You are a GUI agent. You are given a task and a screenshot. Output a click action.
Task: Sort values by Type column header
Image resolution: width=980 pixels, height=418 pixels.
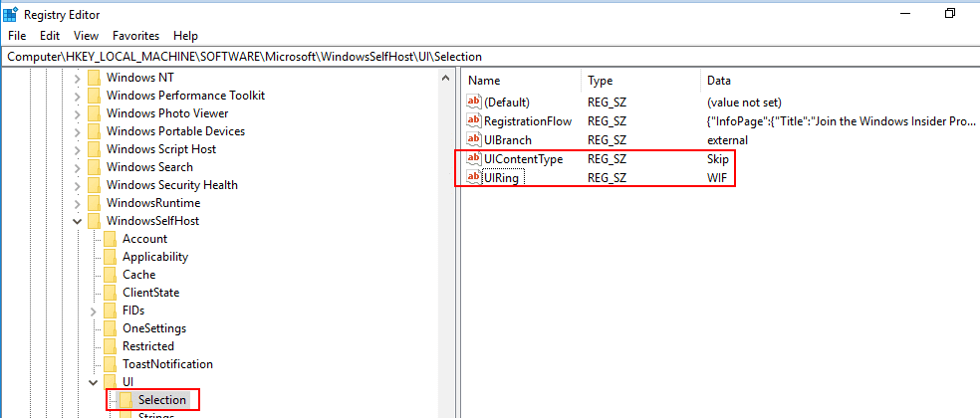click(x=640, y=81)
